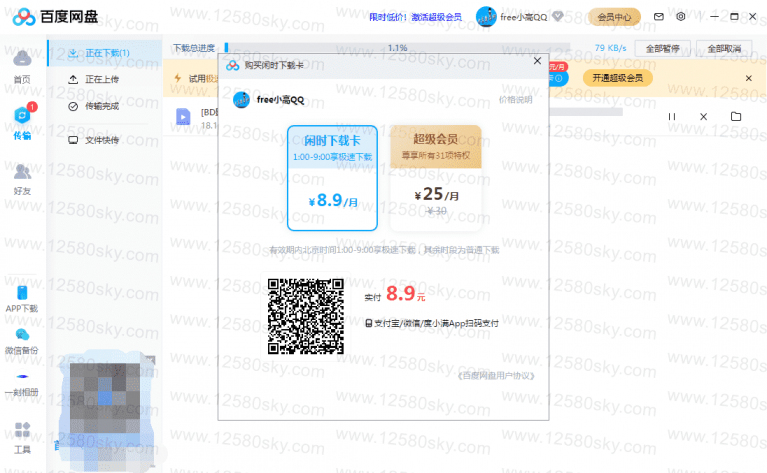Image resolution: width=767 pixels, height=473 pixels.
Task: Close the yellow trial speed banner
Action: coord(748,78)
